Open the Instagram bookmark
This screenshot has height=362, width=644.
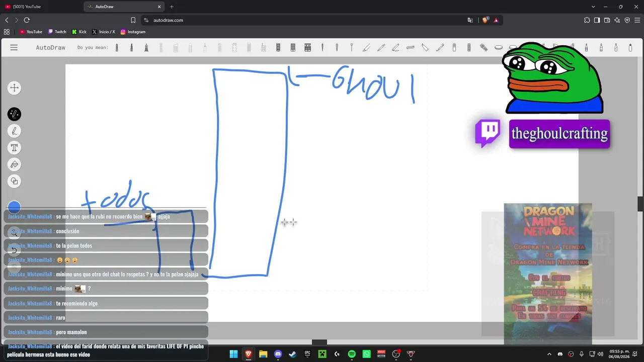pos(133,32)
